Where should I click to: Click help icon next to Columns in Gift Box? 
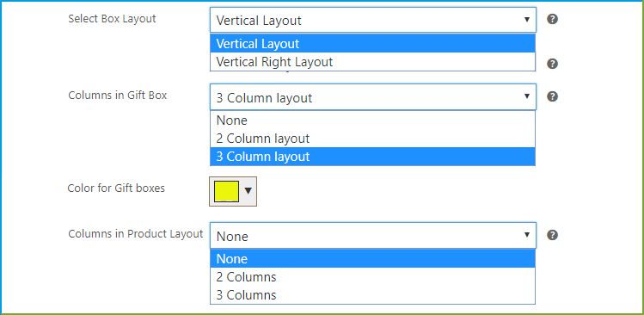click(552, 96)
